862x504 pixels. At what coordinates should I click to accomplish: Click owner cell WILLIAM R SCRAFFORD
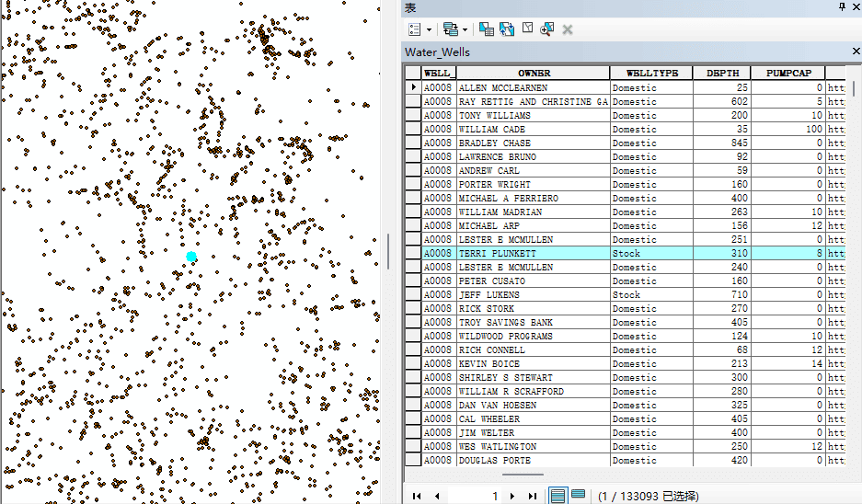534,391
